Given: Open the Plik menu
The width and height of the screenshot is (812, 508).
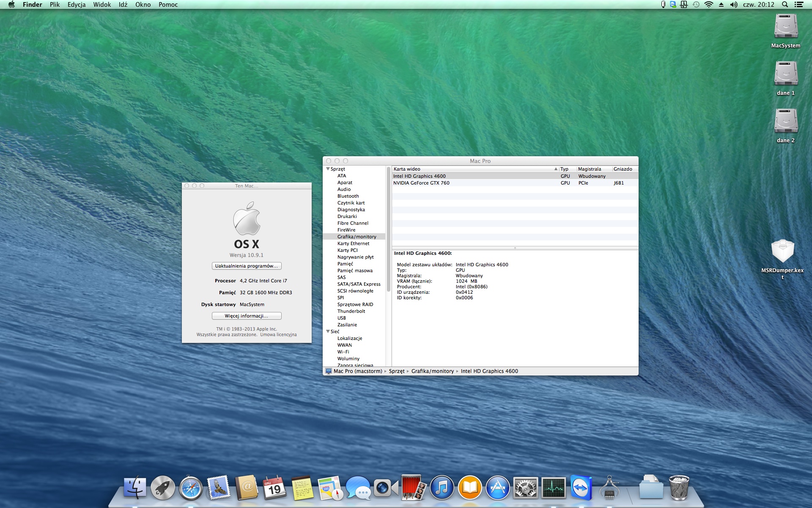Looking at the screenshot, I should pos(55,5).
